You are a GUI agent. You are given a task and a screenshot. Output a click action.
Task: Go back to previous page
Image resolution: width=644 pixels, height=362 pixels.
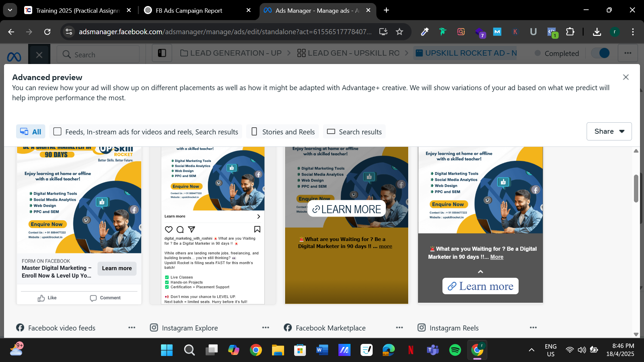coord(11,32)
